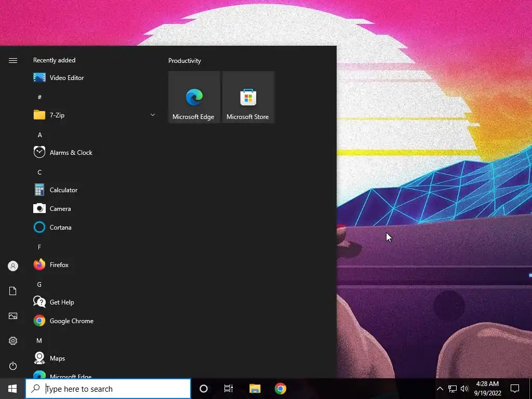Image resolution: width=532 pixels, height=399 pixels.
Task: Launch Google Chrome from the app list
Action: coord(95,321)
